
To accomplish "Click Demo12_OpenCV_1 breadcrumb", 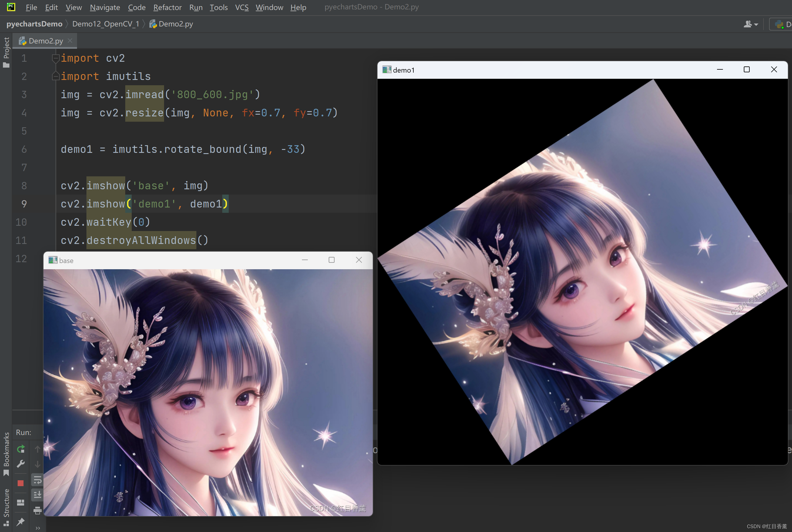I will [x=106, y=24].
